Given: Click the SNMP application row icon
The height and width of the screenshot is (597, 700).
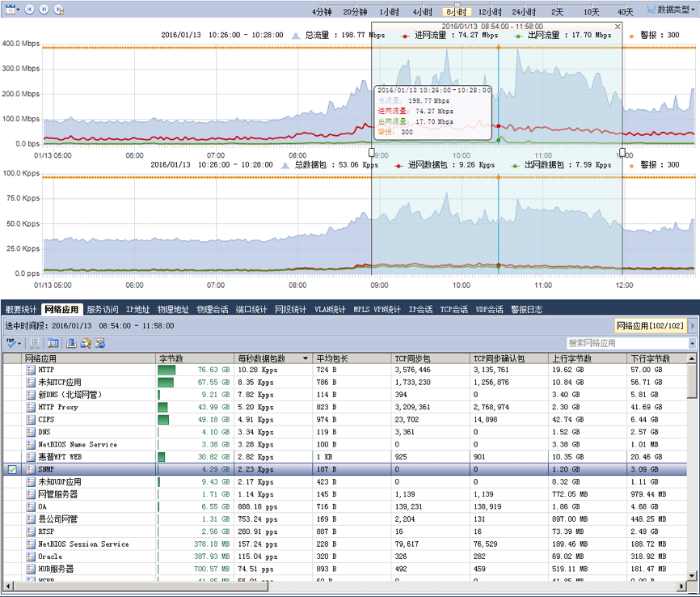Looking at the screenshot, I should 31,469.
